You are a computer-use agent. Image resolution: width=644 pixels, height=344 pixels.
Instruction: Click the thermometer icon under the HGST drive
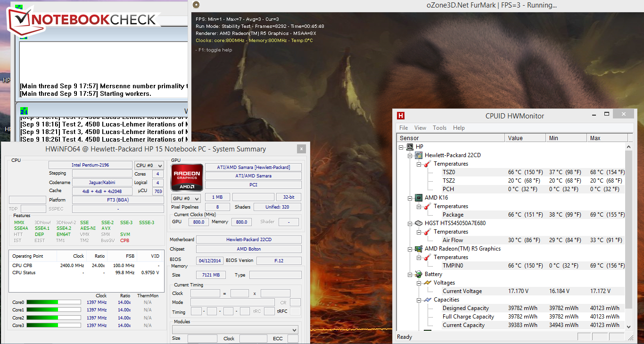click(x=427, y=232)
